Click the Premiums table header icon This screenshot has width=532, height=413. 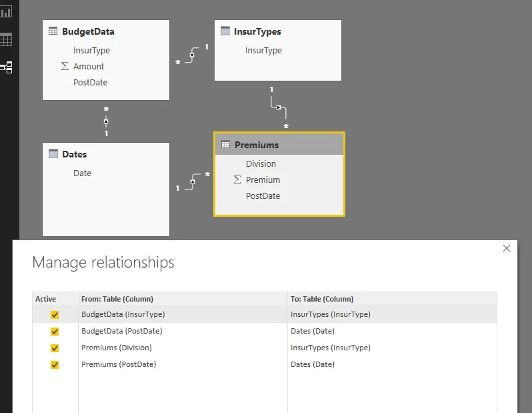tap(225, 145)
